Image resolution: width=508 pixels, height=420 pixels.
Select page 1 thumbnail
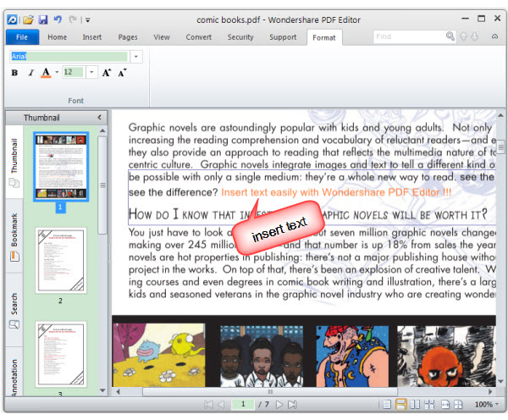point(60,167)
